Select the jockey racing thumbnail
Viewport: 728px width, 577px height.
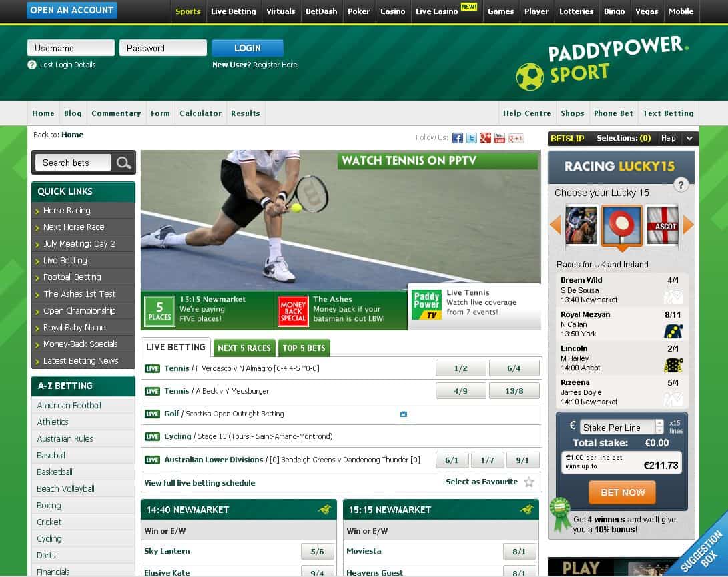click(x=581, y=225)
